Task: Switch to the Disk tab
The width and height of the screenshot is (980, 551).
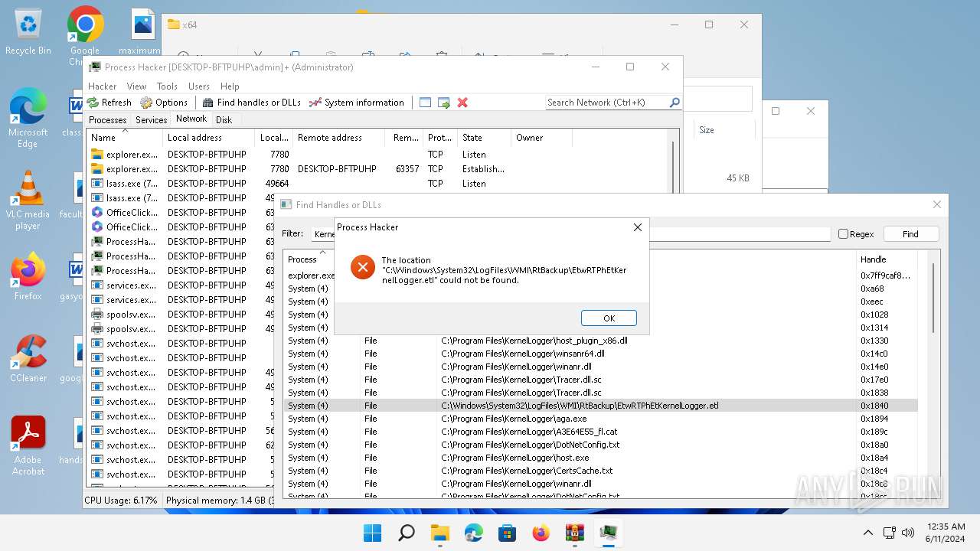Action: (224, 119)
